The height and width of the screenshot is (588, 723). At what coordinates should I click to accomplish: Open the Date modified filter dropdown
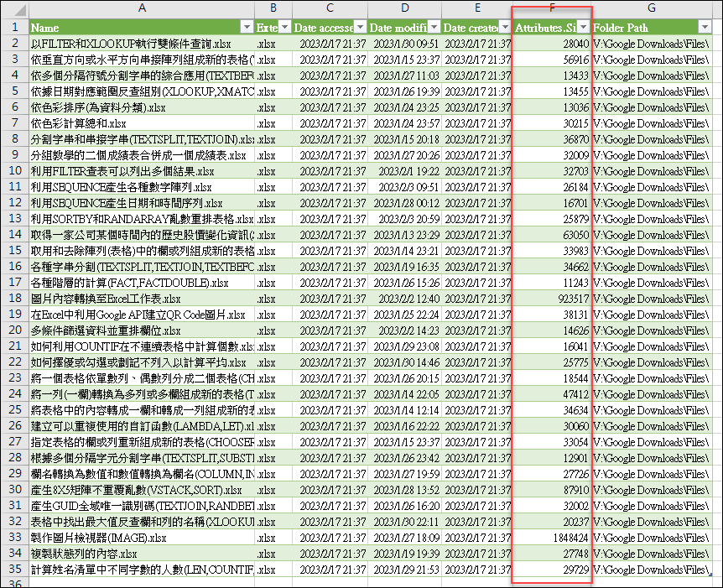coord(434,27)
